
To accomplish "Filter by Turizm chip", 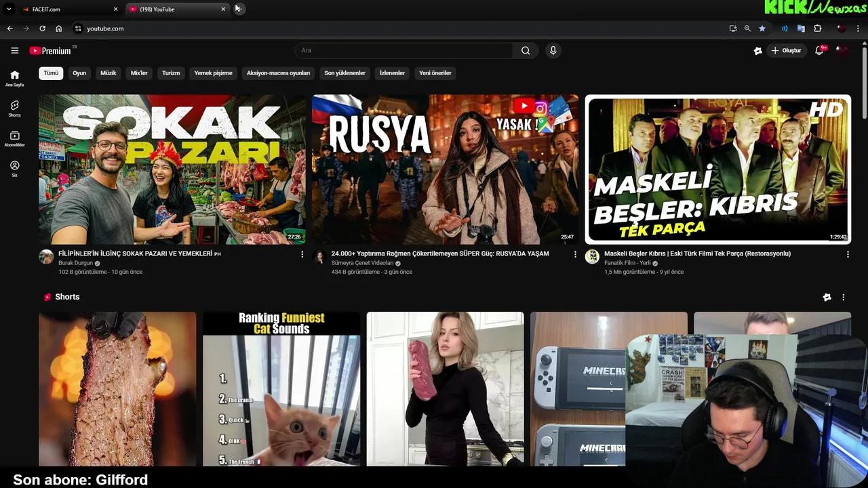I will click(171, 73).
